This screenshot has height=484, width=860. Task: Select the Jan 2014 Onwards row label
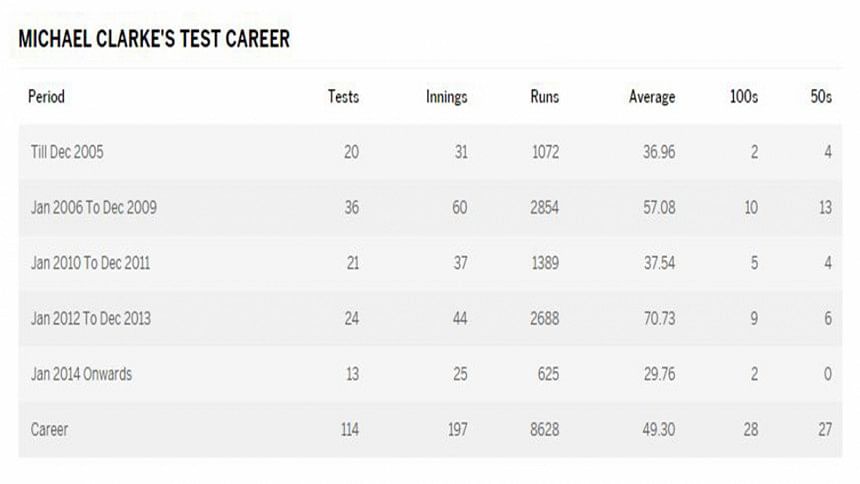pos(81,374)
